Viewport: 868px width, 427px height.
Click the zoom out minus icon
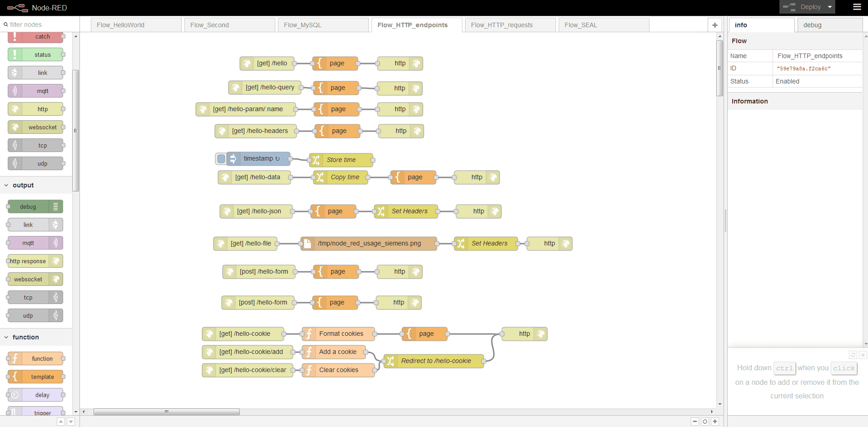tap(695, 422)
